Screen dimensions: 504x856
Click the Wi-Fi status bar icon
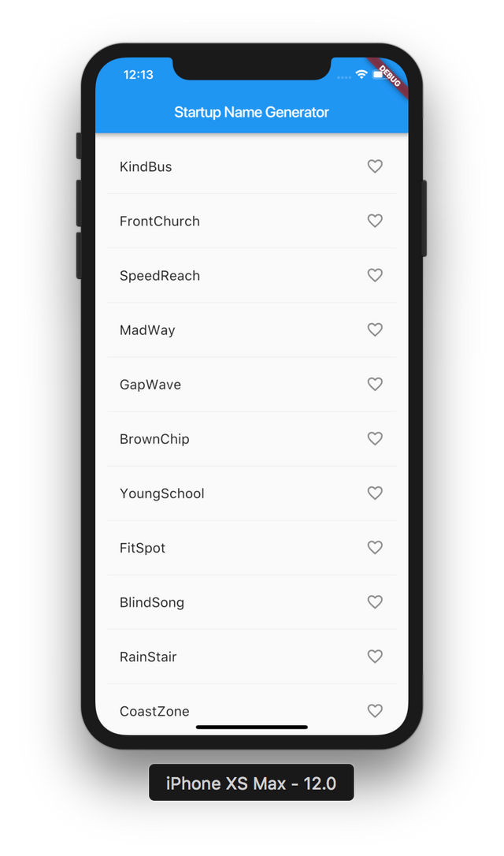(361, 74)
